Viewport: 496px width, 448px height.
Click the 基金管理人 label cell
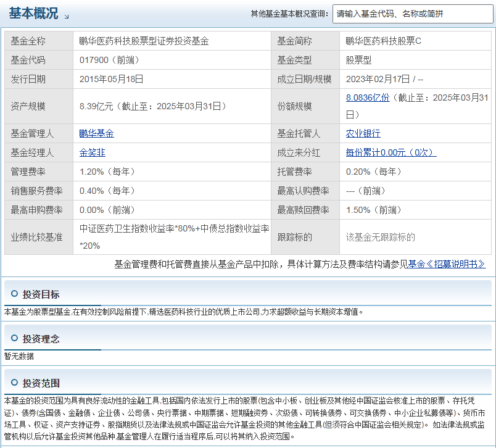tap(39, 133)
